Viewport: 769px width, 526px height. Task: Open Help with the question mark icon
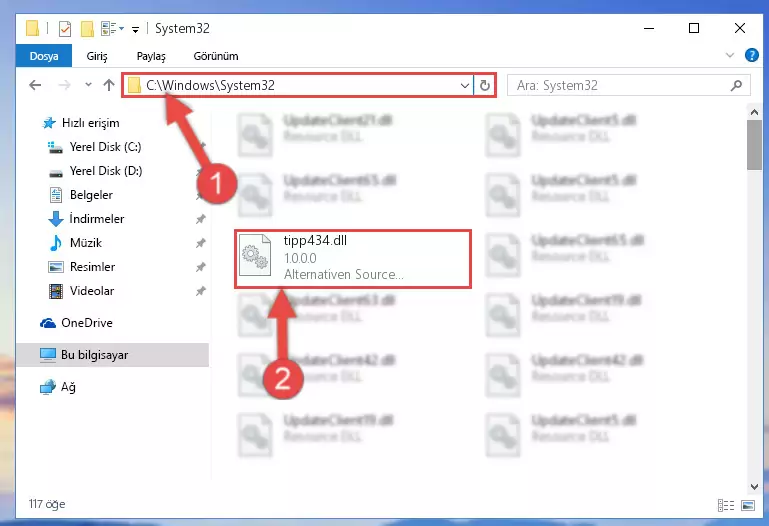pyautogui.click(x=751, y=55)
